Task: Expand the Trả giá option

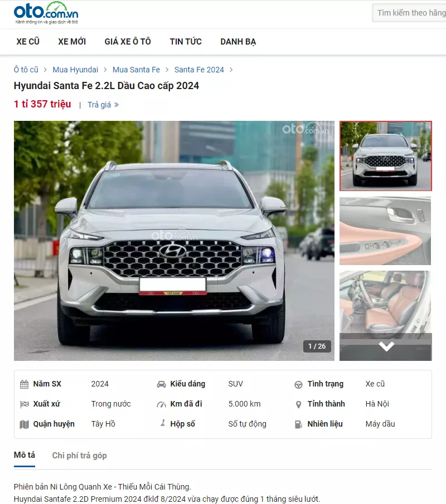Action: click(103, 105)
